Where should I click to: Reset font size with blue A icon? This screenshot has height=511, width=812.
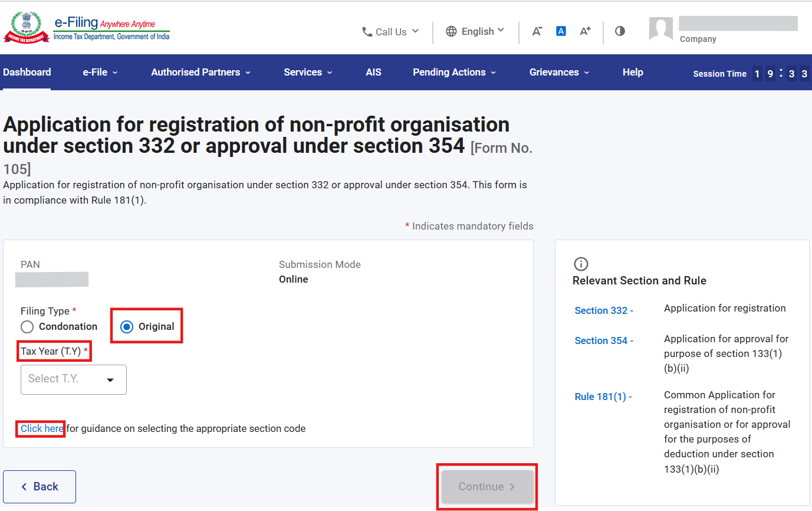pos(561,31)
